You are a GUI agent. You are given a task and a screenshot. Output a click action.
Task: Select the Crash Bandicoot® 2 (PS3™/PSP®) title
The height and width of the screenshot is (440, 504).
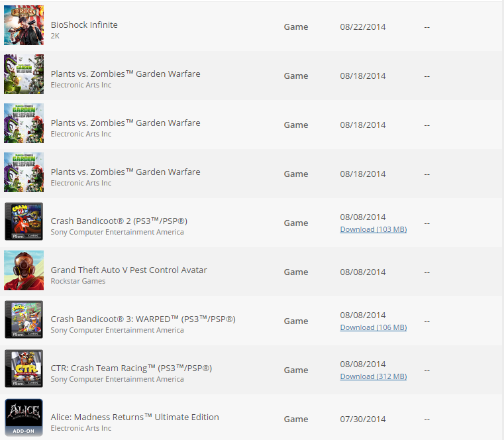pyautogui.click(x=119, y=221)
